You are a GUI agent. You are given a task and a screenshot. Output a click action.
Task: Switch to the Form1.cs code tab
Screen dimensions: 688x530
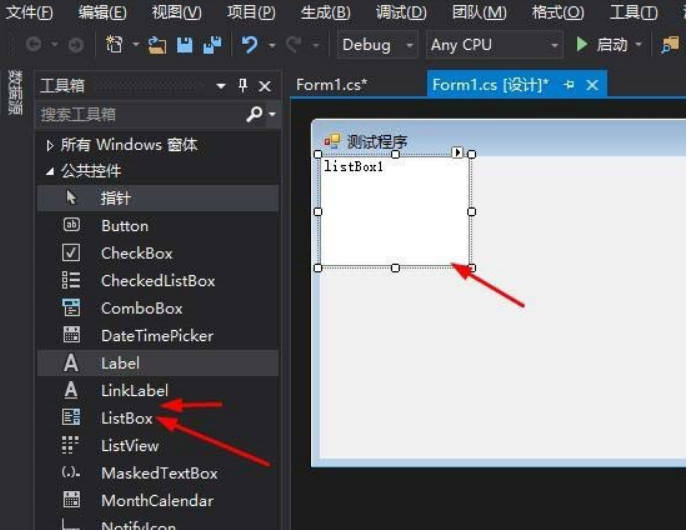coord(332,85)
